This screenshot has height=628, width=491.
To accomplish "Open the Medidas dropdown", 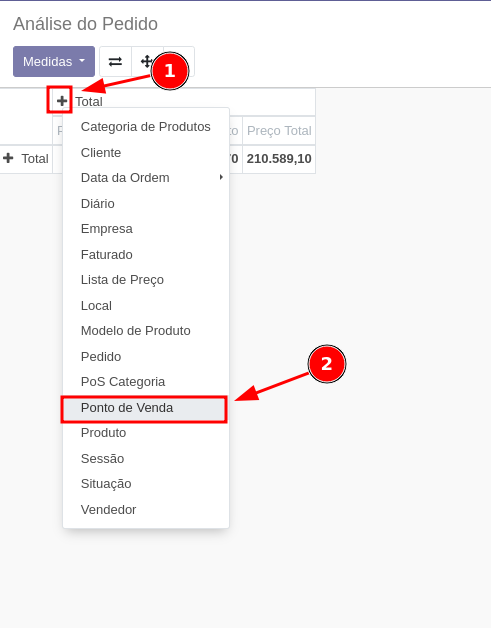I will pos(54,61).
